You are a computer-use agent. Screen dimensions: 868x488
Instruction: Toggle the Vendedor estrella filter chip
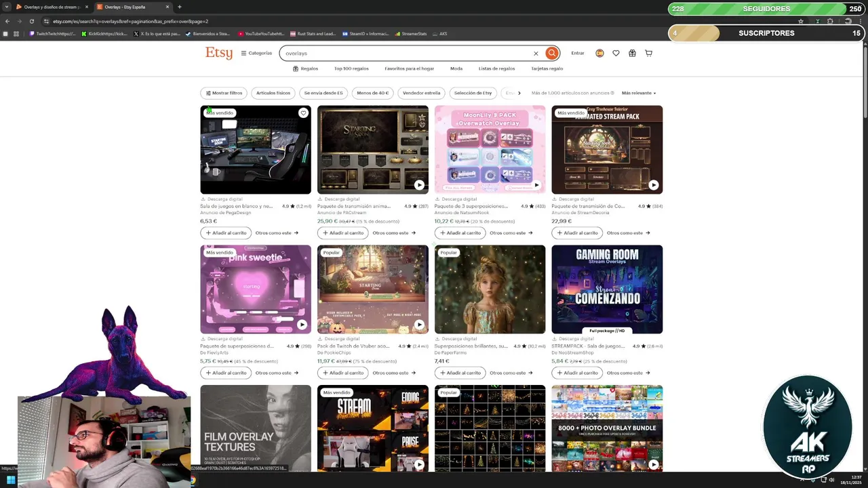pos(421,93)
